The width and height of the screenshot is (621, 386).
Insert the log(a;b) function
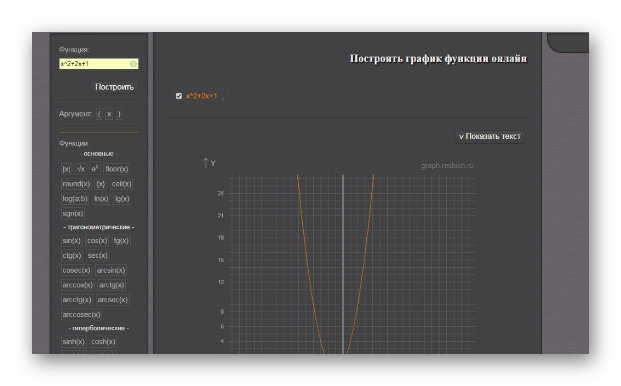74,199
